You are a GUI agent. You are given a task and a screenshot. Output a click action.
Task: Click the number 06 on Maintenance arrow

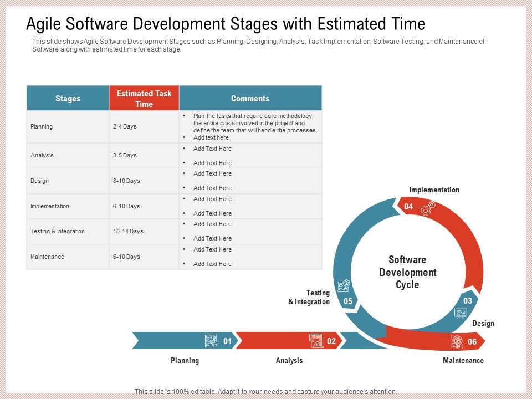coord(472,342)
